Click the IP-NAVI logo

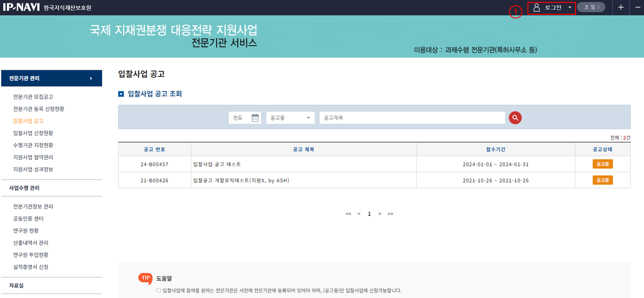pos(21,7)
